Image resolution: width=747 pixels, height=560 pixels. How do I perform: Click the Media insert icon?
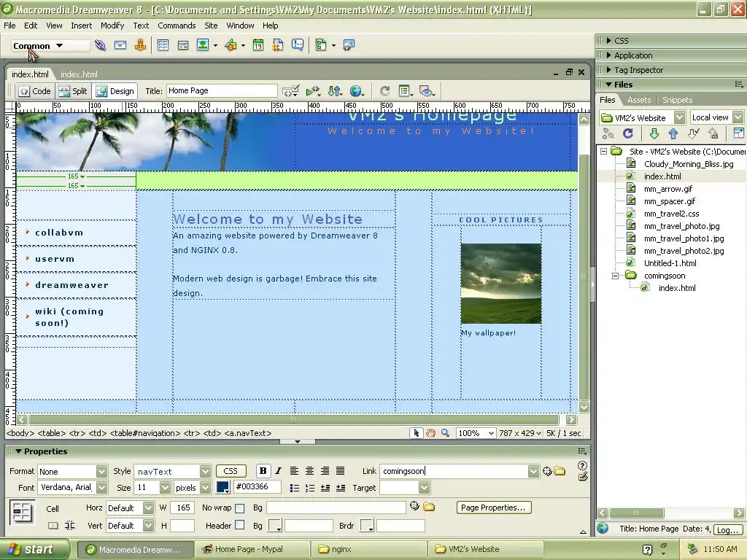tap(231, 45)
